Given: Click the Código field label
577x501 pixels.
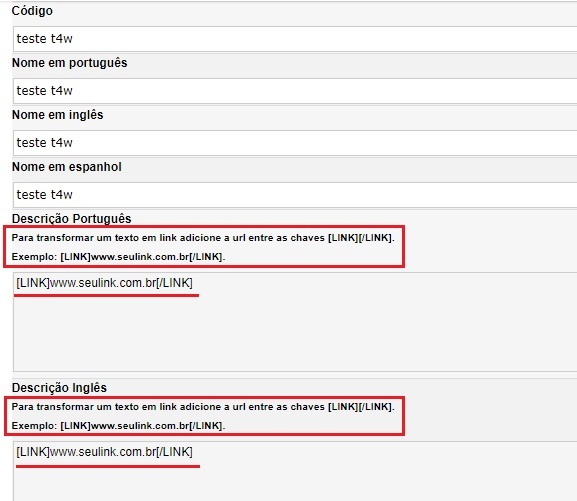Looking at the screenshot, I should pyautogui.click(x=32, y=11).
